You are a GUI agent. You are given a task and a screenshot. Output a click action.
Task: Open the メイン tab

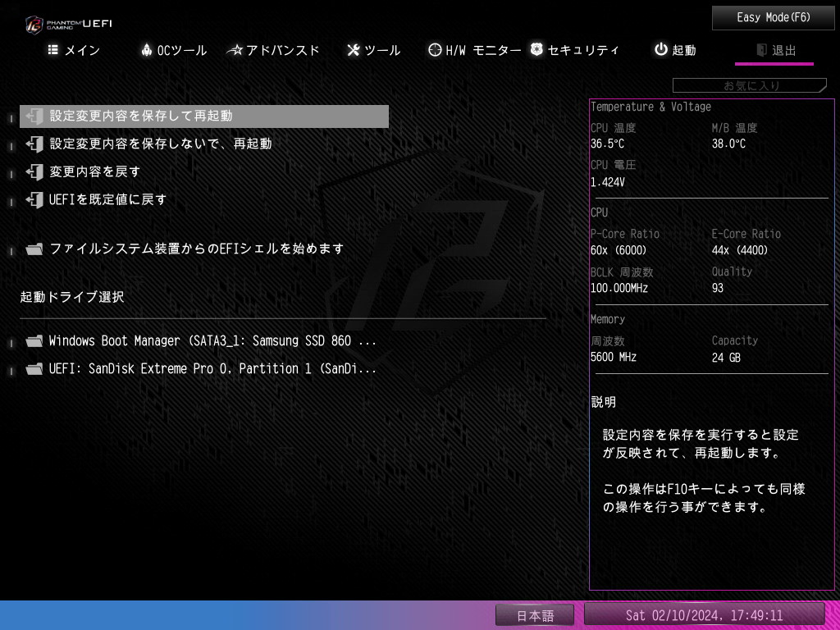click(74, 50)
